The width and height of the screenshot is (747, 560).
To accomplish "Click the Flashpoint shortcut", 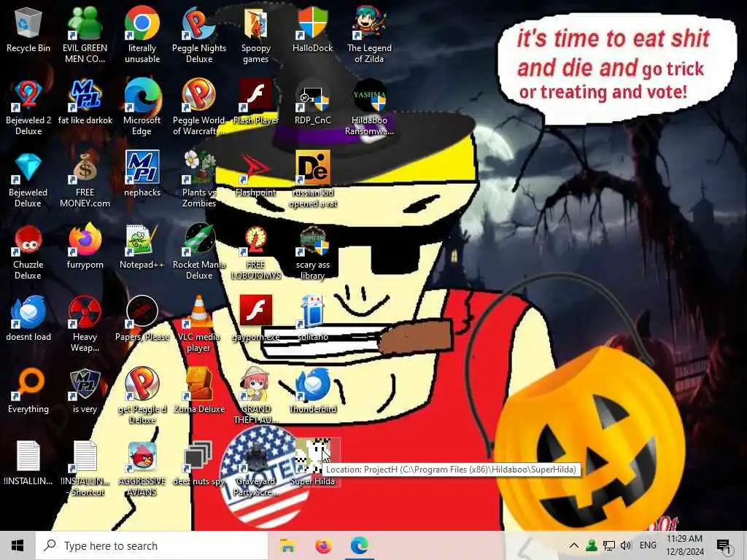I will 256,175.
